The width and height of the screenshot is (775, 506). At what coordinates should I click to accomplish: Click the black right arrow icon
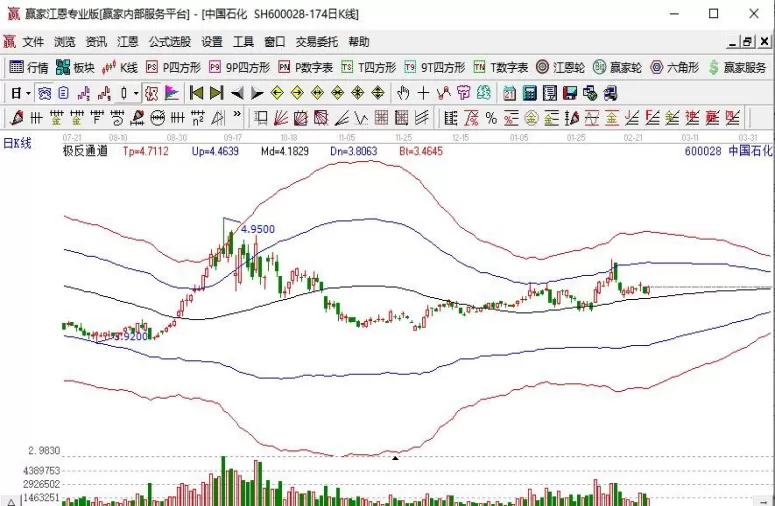tap(257, 93)
